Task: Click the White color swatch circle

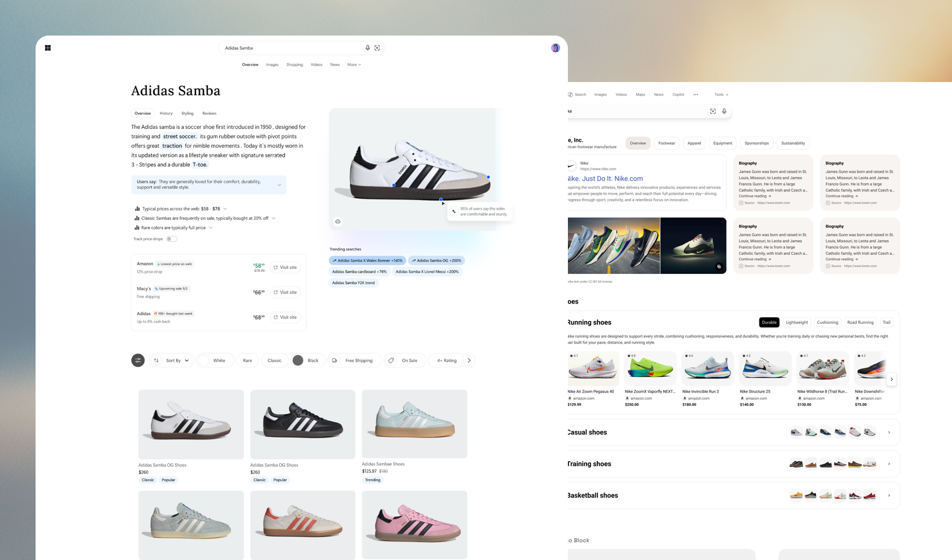Action: pyautogui.click(x=204, y=360)
